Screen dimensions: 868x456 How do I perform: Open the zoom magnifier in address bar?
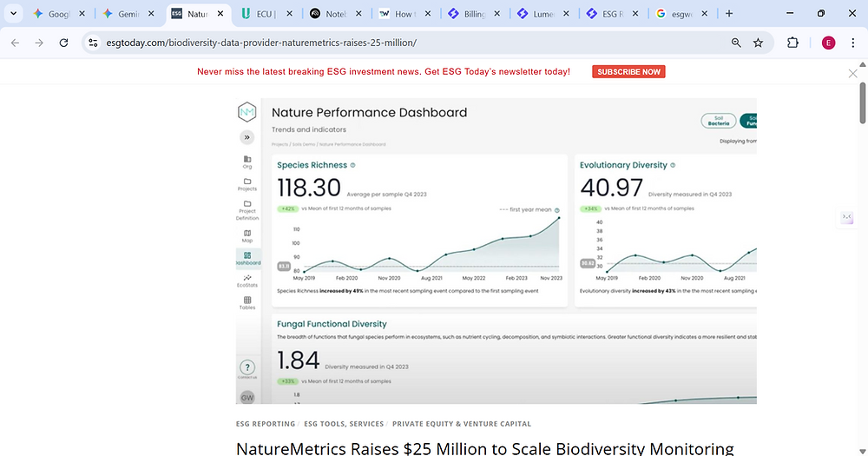pos(736,43)
